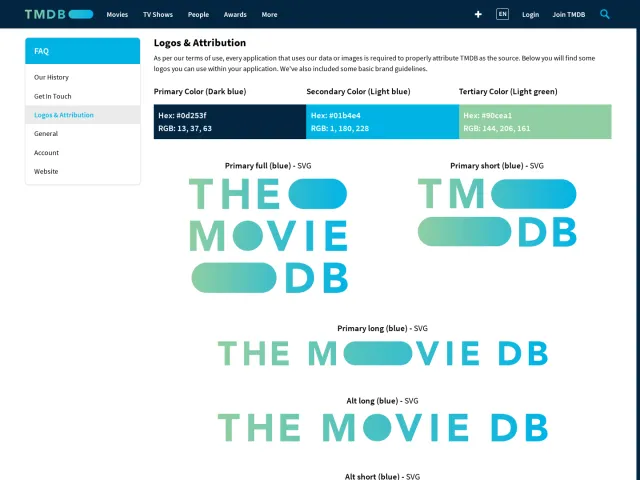
Task: Download Primary short (blue) SVG link
Action: pos(536,166)
